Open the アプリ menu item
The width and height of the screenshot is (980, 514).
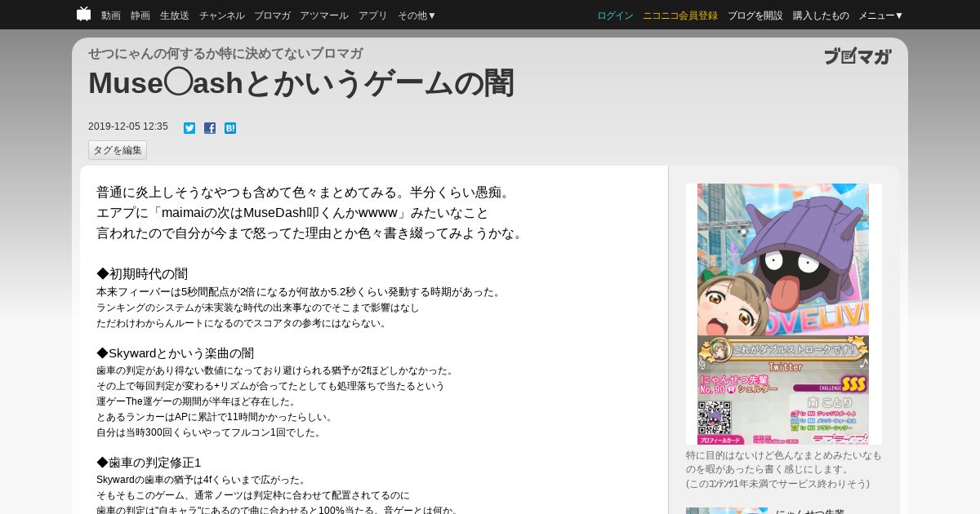[x=373, y=16]
